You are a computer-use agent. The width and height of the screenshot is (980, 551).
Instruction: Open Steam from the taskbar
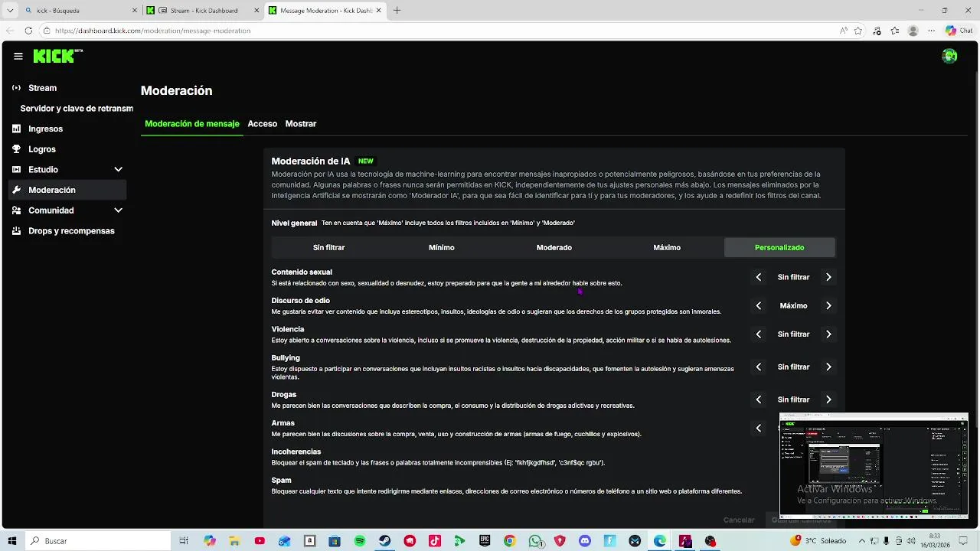click(x=385, y=541)
